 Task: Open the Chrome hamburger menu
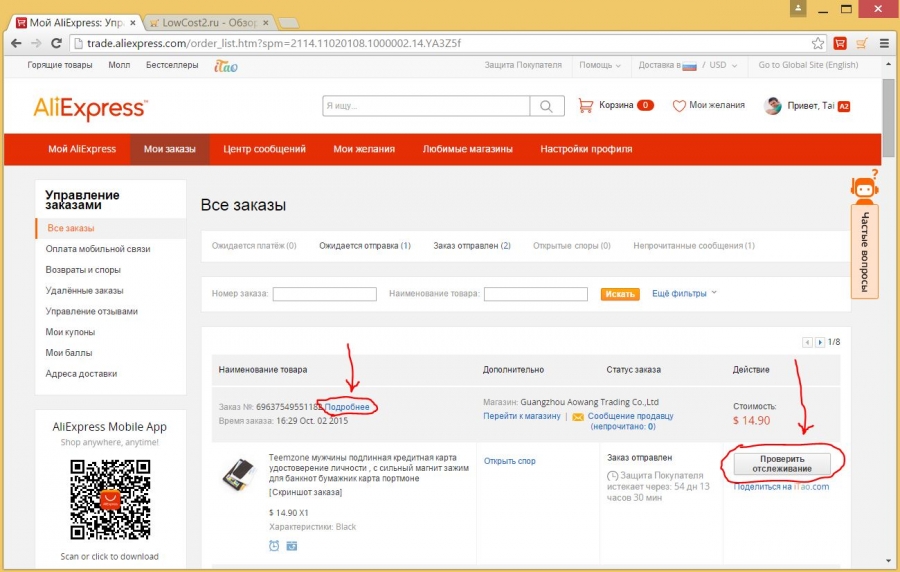pyautogui.click(x=884, y=43)
